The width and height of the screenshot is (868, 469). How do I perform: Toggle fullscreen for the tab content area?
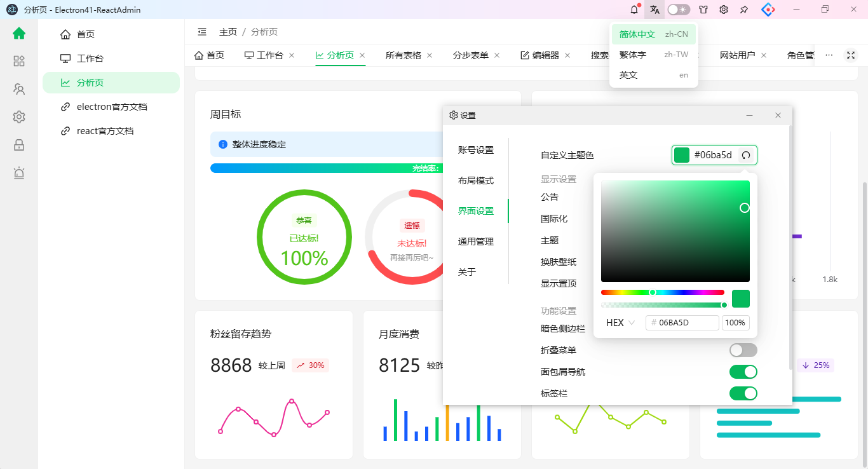click(850, 55)
